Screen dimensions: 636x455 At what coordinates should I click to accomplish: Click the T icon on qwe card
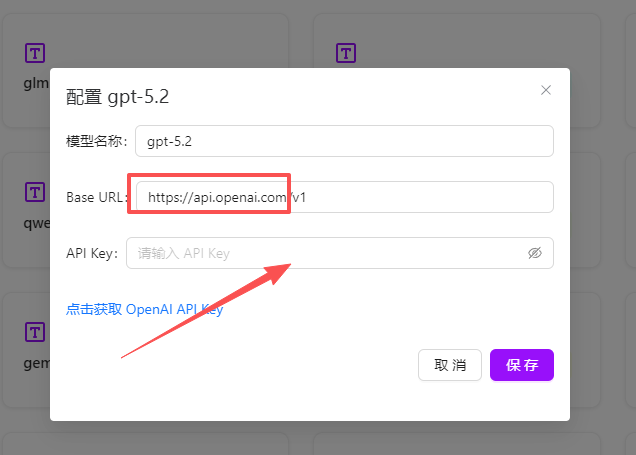35,191
